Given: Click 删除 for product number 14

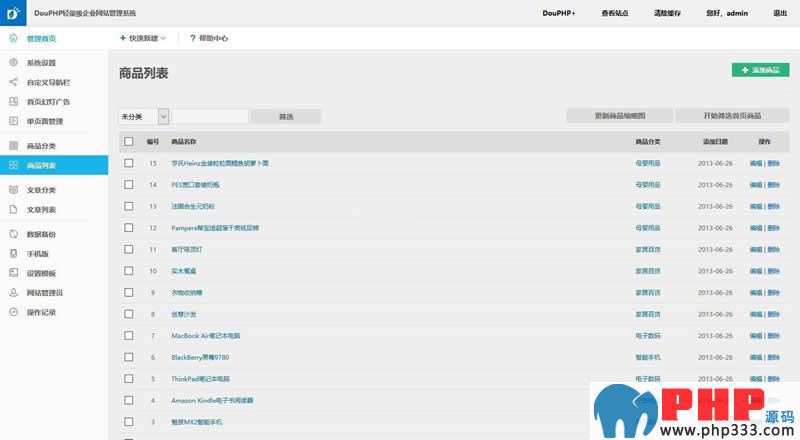Looking at the screenshot, I should (x=773, y=185).
